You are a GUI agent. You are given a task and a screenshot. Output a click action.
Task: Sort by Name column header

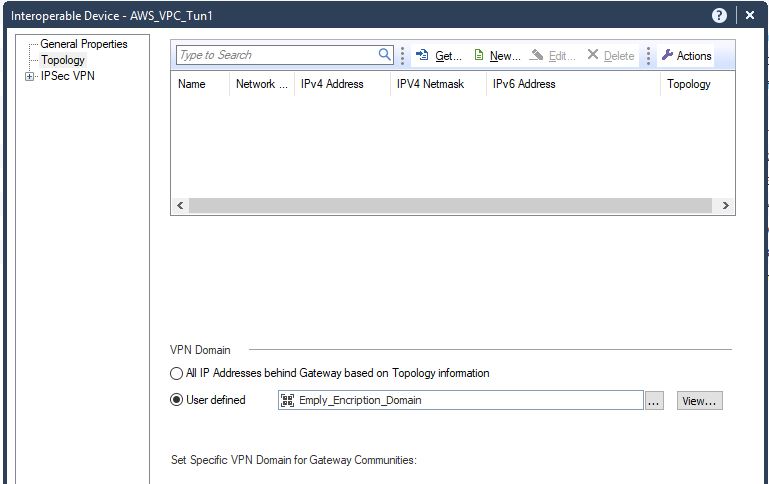[200, 84]
